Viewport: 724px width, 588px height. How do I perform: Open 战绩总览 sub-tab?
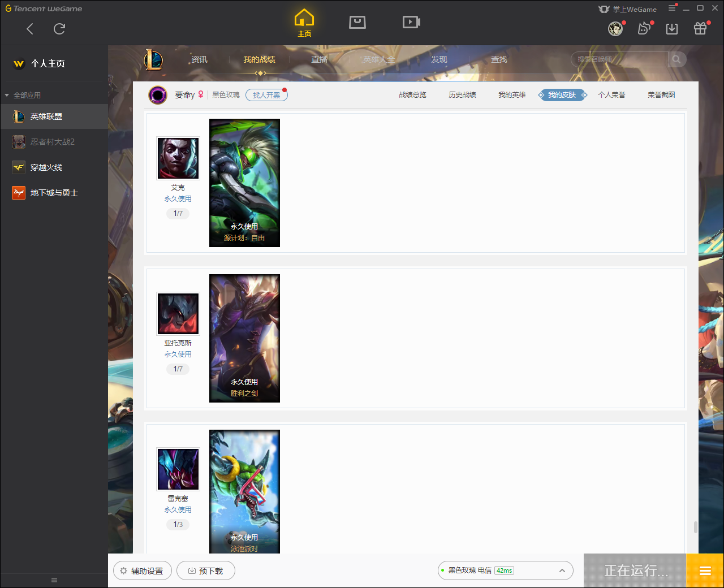click(x=412, y=95)
